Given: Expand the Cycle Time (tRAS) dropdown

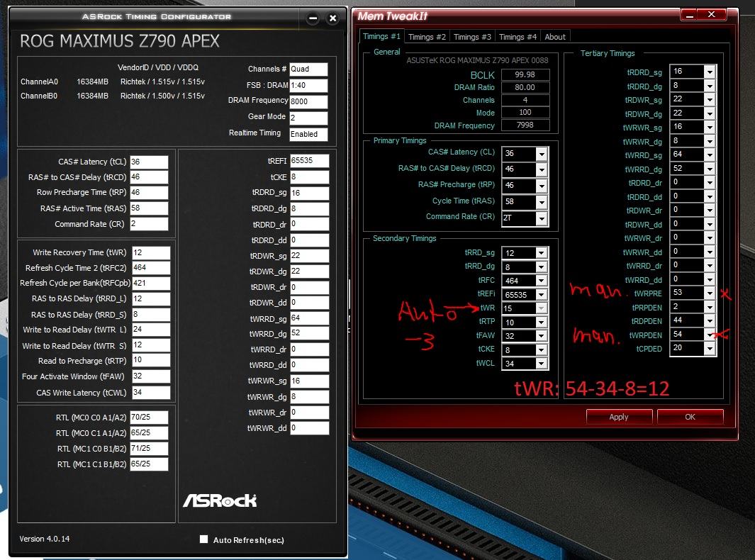Looking at the screenshot, I should [x=542, y=202].
